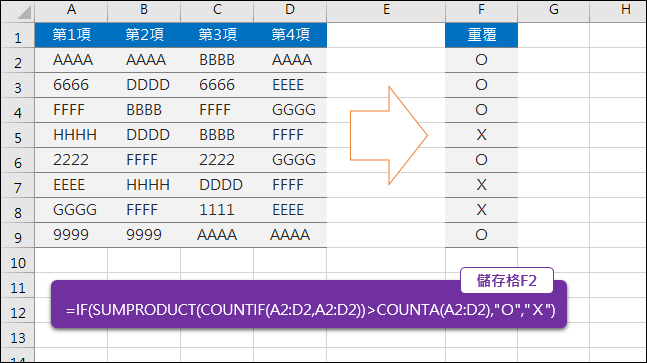
Task: Select column B header
Action: [144, 11]
